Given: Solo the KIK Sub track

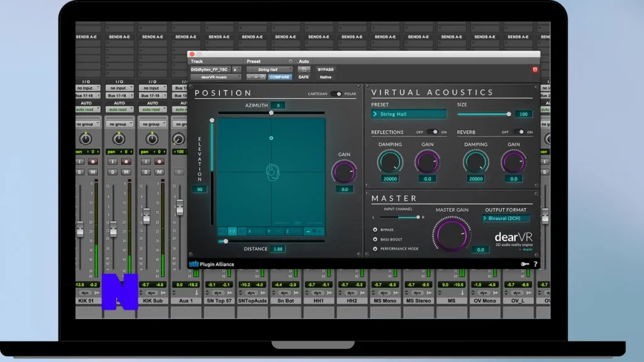Looking at the screenshot, I should 146,172.
